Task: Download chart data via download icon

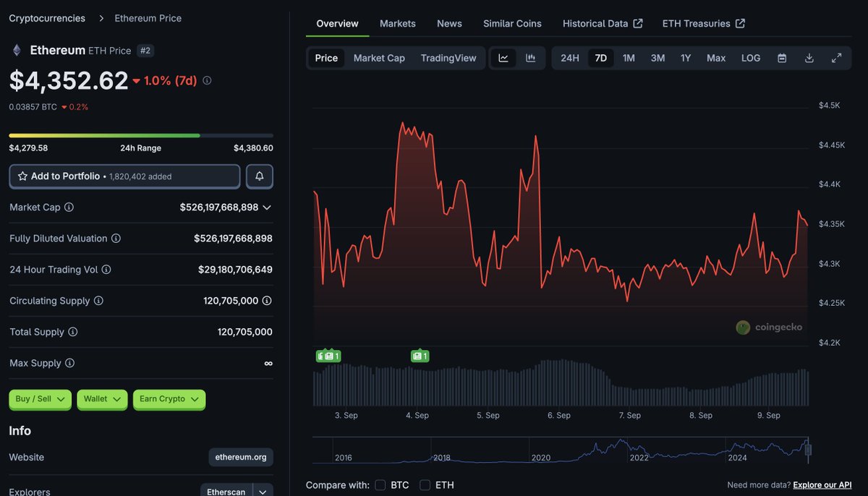Action: (x=809, y=58)
